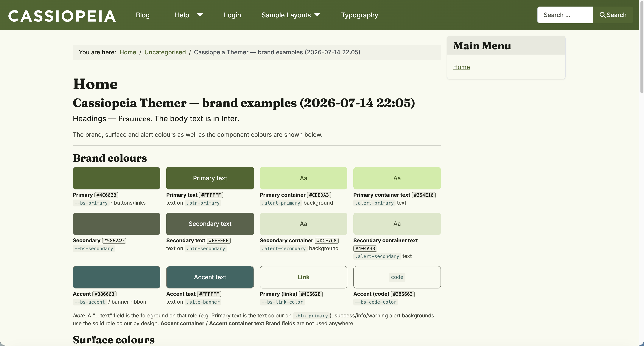Click the code sample box under Accent (code)
644x346 pixels.
[397, 277]
